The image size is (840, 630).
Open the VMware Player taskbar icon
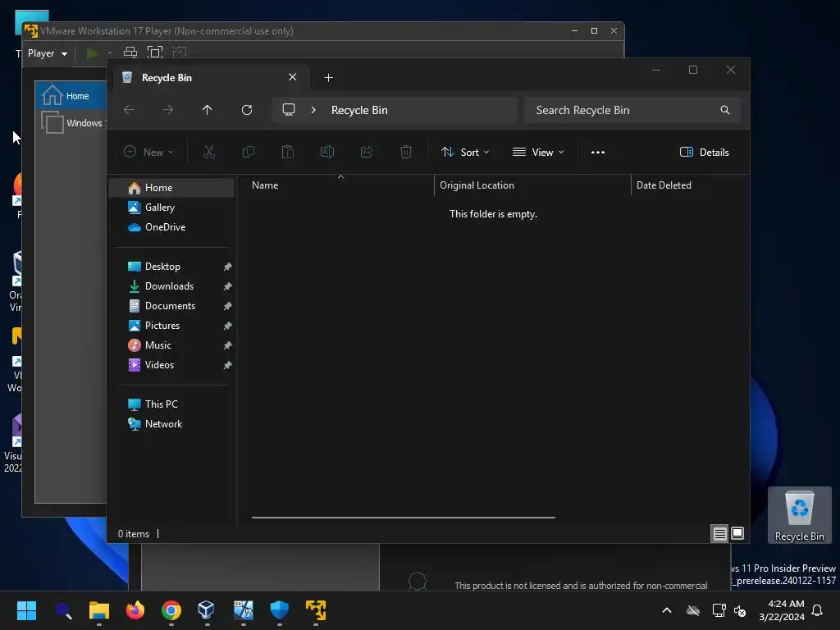point(316,610)
